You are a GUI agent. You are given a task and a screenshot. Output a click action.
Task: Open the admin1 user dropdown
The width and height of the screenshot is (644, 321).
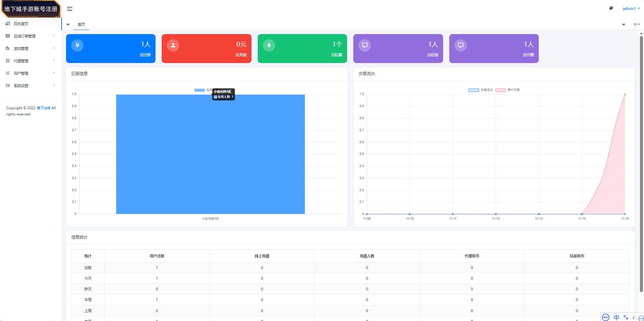pos(631,9)
